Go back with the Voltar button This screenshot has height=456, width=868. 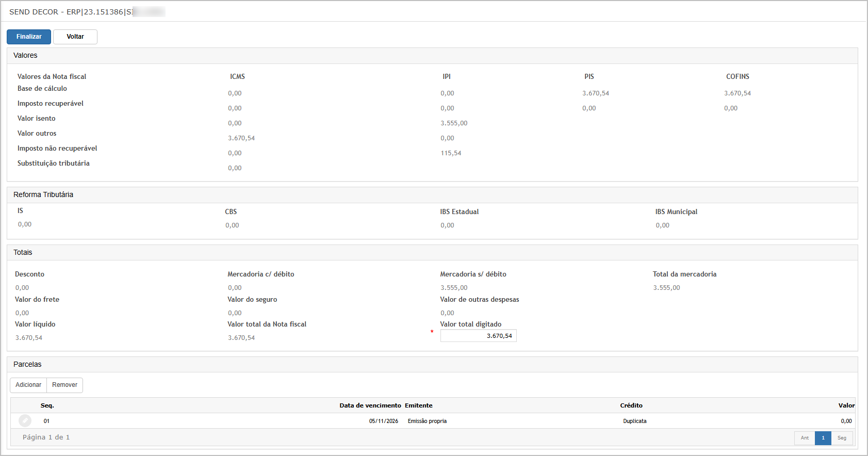(x=75, y=37)
